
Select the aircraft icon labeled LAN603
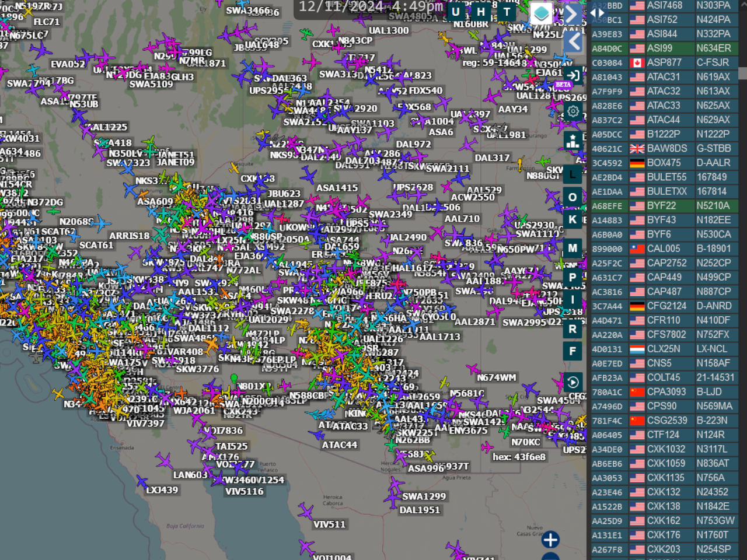165,462
